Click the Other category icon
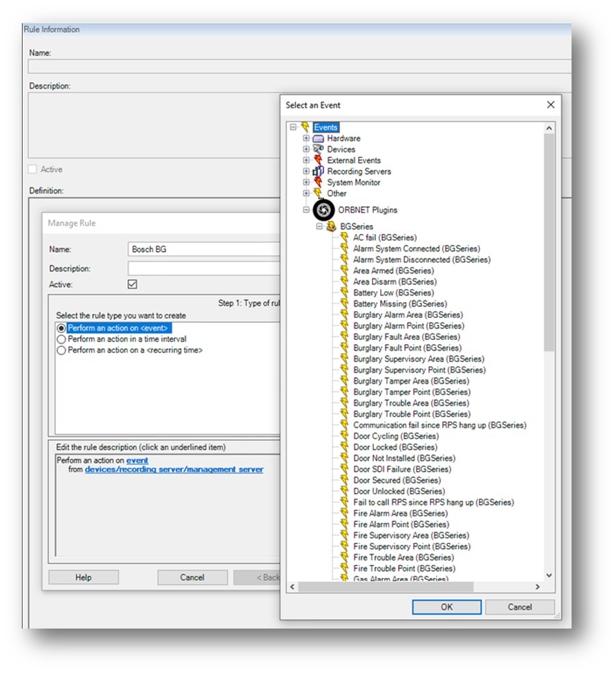The image size is (616, 673). (319, 193)
